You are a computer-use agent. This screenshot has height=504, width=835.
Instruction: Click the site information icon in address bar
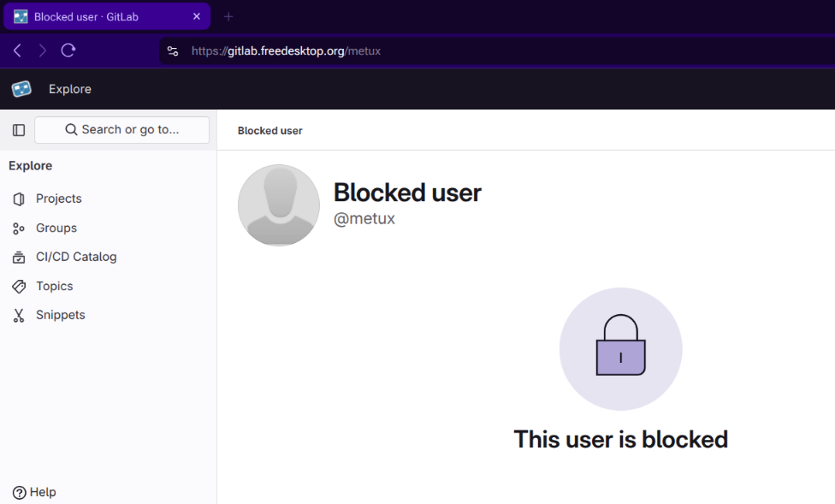(x=173, y=50)
